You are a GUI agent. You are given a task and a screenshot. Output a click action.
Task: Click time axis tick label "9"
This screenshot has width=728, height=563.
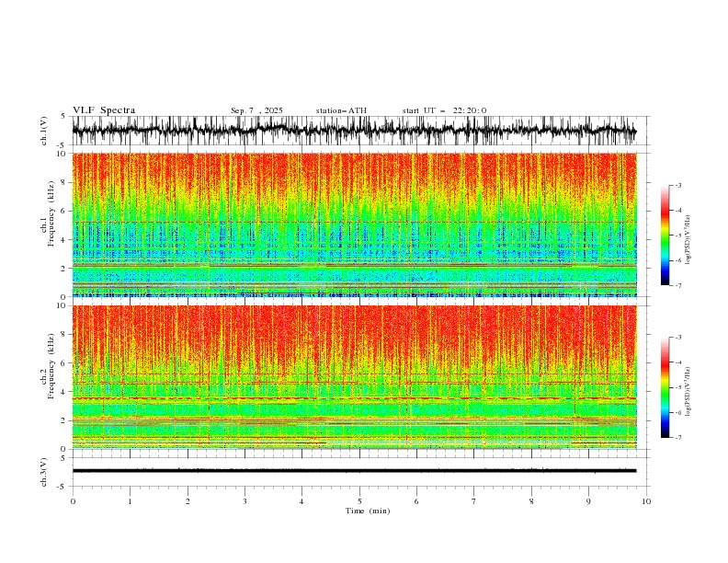pos(588,501)
